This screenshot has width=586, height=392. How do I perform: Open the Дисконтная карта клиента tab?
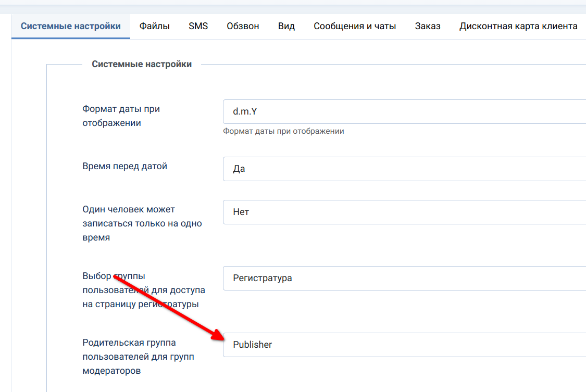click(x=518, y=26)
